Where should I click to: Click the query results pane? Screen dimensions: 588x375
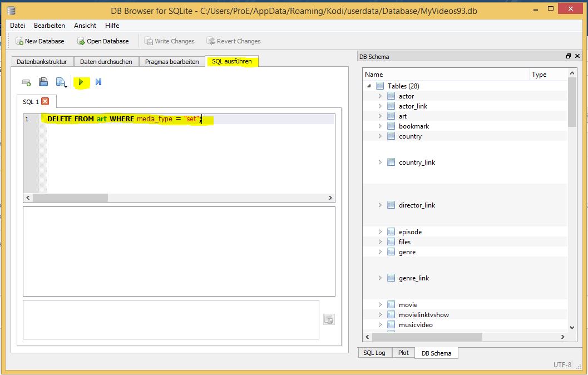point(179,251)
